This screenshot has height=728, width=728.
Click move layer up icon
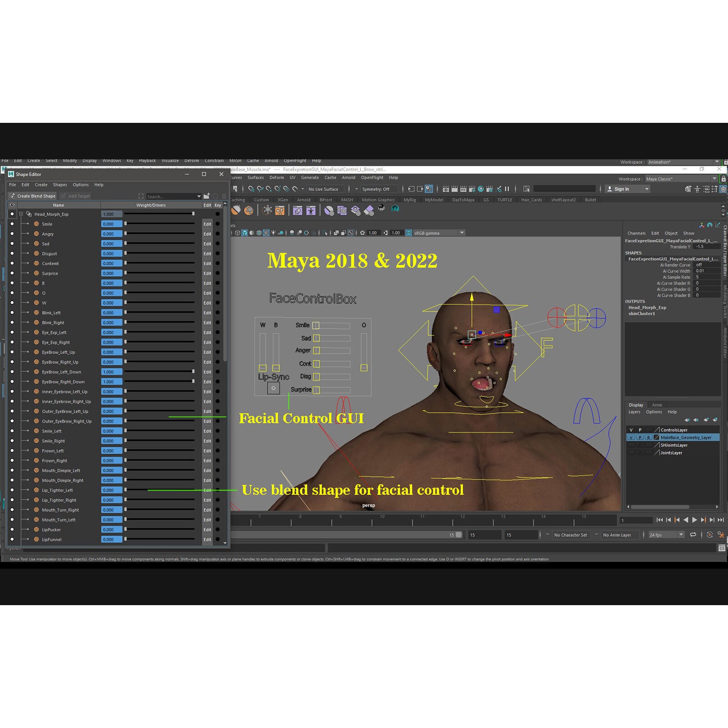point(687,420)
